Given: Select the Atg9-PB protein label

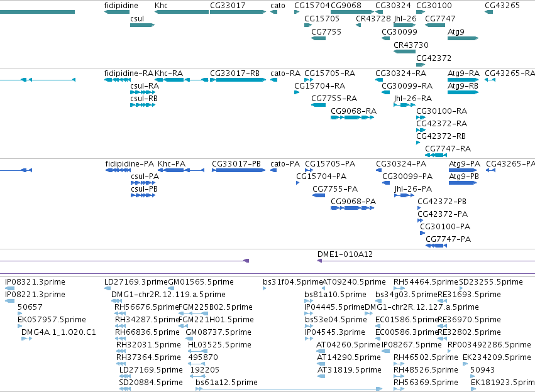Looking at the screenshot, I should pos(464,177).
